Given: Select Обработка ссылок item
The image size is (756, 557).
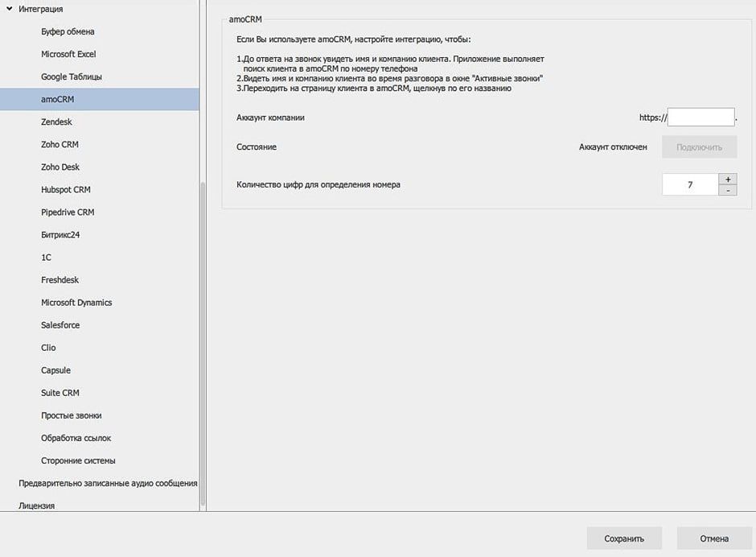Looking at the screenshot, I should (76, 438).
